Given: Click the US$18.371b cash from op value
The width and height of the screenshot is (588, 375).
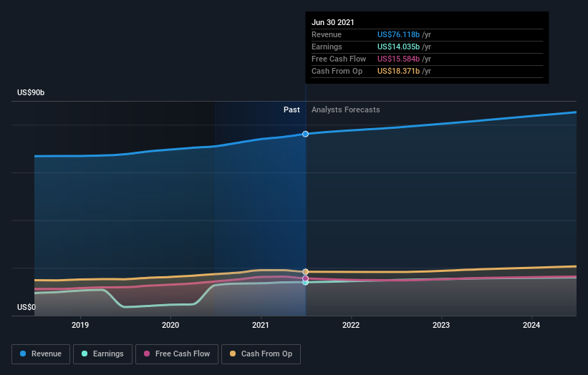Looking at the screenshot, I should pyautogui.click(x=398, y=71).
